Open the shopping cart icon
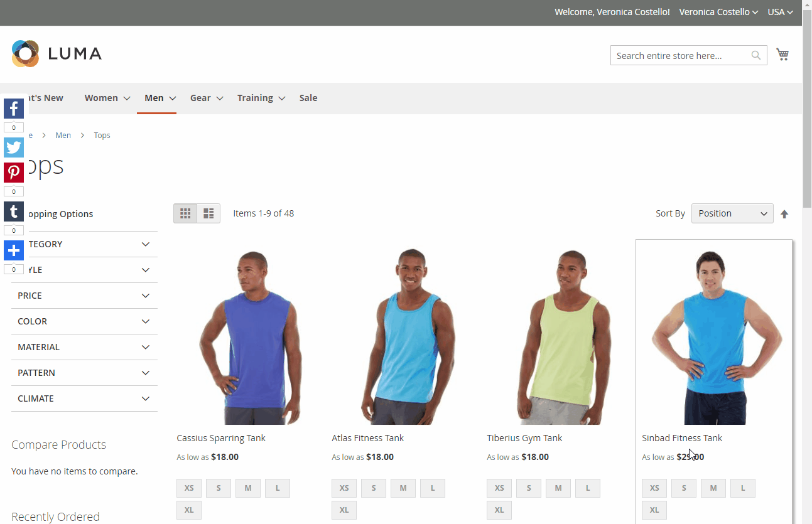 pyautogui.click(x=782, y=55)
